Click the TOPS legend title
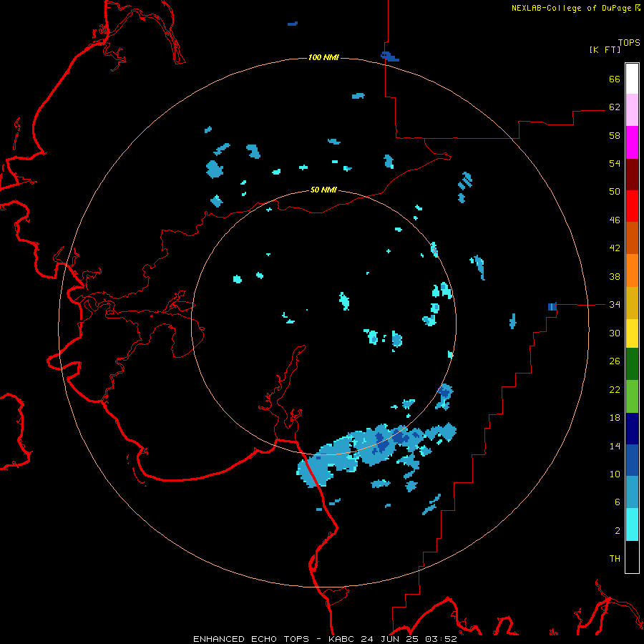 [629, 42]
